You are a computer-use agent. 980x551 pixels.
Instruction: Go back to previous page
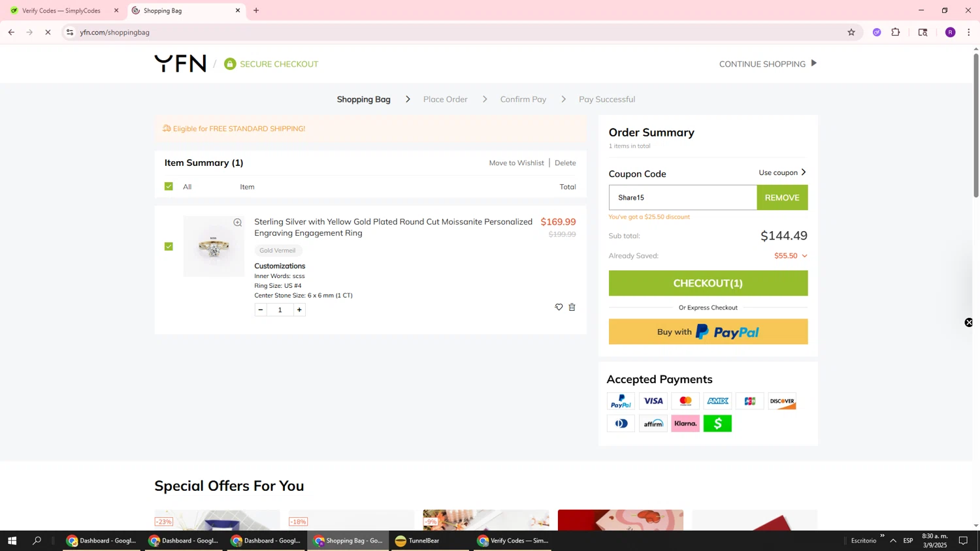[11, 32]
